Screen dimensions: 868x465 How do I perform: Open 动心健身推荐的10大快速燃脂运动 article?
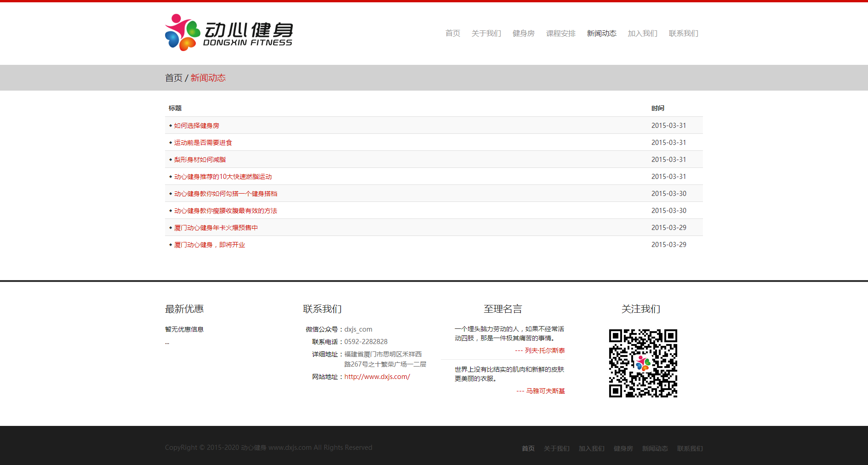[223, 176]
